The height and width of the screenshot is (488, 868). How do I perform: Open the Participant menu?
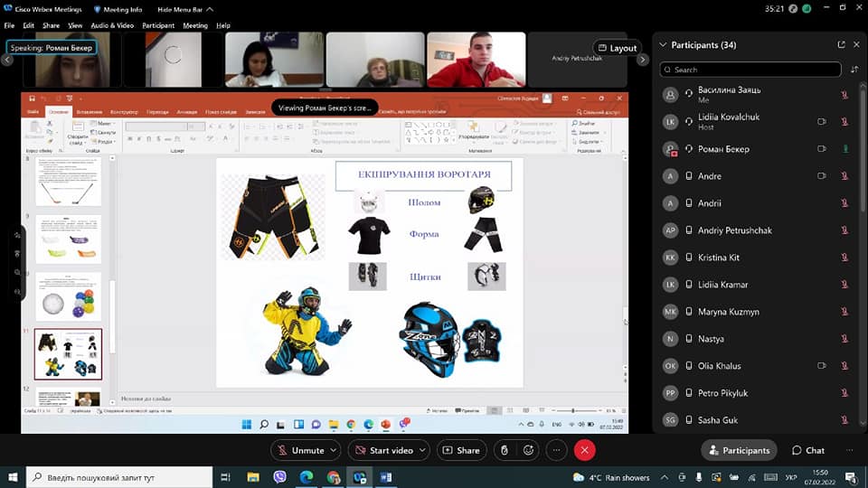click(x=157, y=25)
